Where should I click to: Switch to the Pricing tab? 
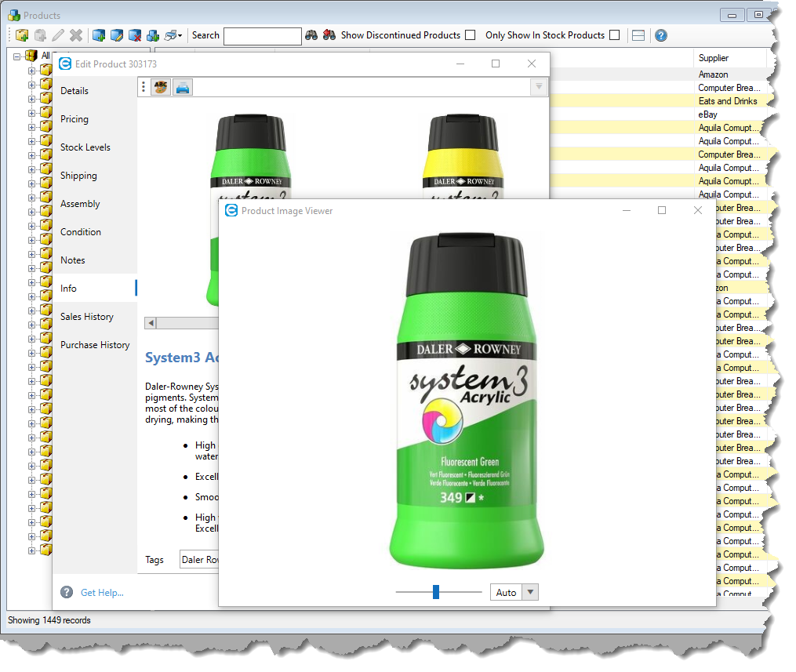[75, 119]
